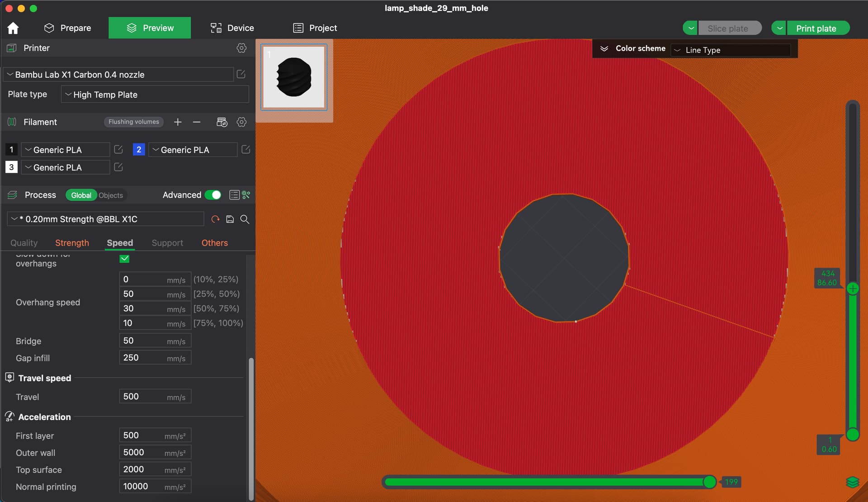Open filament 3 Generic PLA dropdown
The image size is (868, 502).
point(66,167)
